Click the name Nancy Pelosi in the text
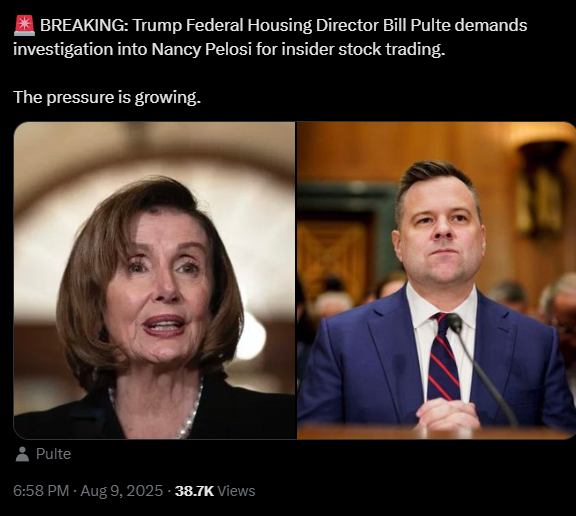This screenshot has width=576, height=516. point(202,50)
